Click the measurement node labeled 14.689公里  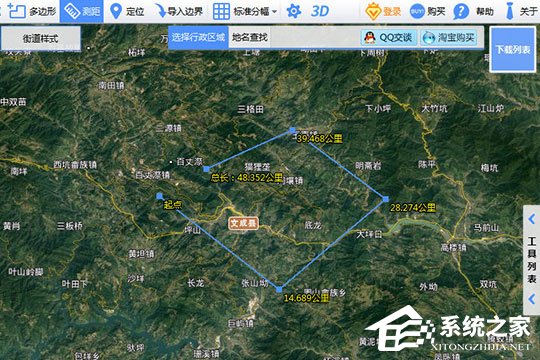click(x=279, y=289)
